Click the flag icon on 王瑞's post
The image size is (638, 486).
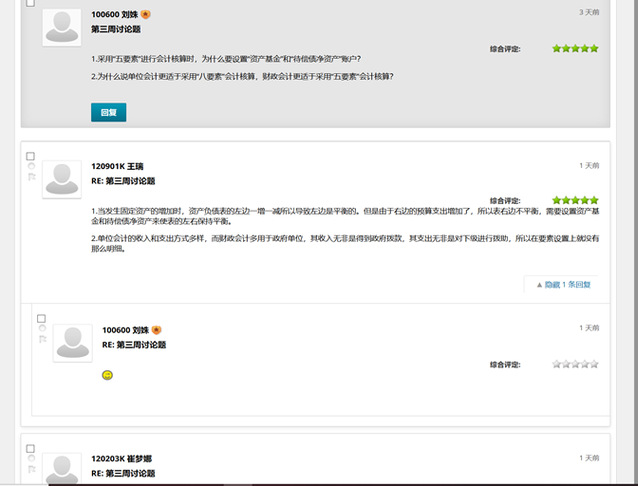pos(30,176)
